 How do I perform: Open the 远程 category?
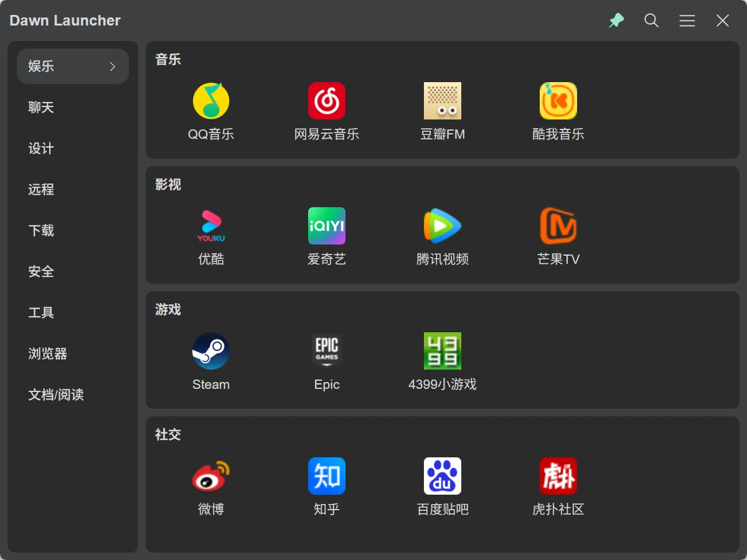click(73, 190)
